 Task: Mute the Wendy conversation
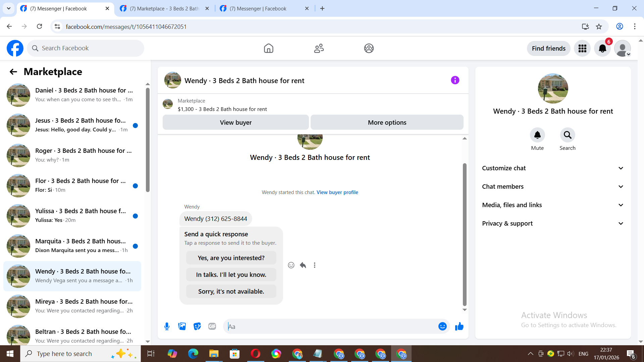tap(537, 135)
